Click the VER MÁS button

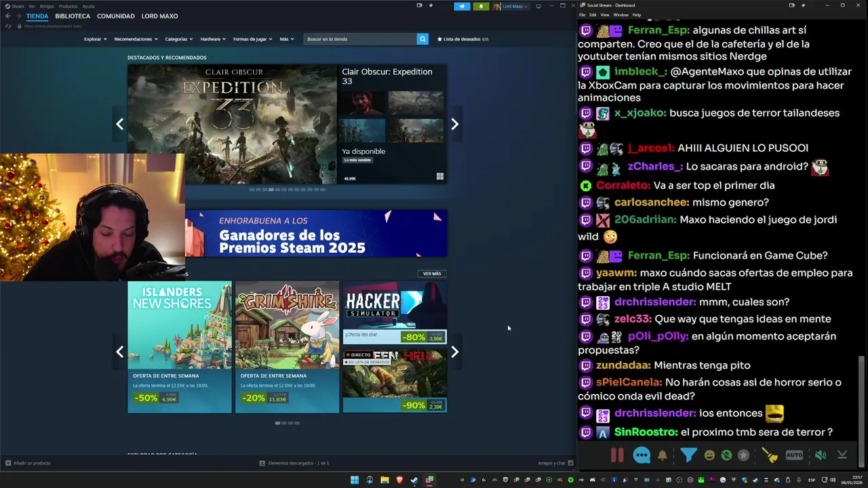click(432, 274)
